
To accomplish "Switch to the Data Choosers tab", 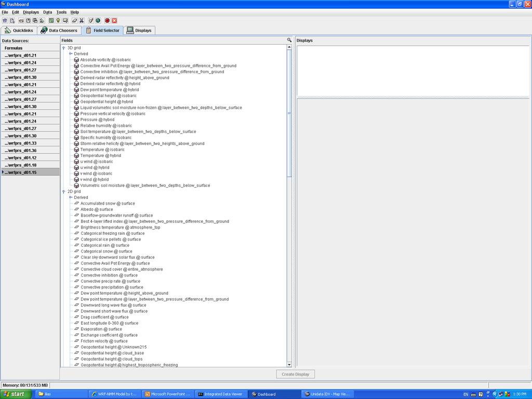I will [59, 31].
